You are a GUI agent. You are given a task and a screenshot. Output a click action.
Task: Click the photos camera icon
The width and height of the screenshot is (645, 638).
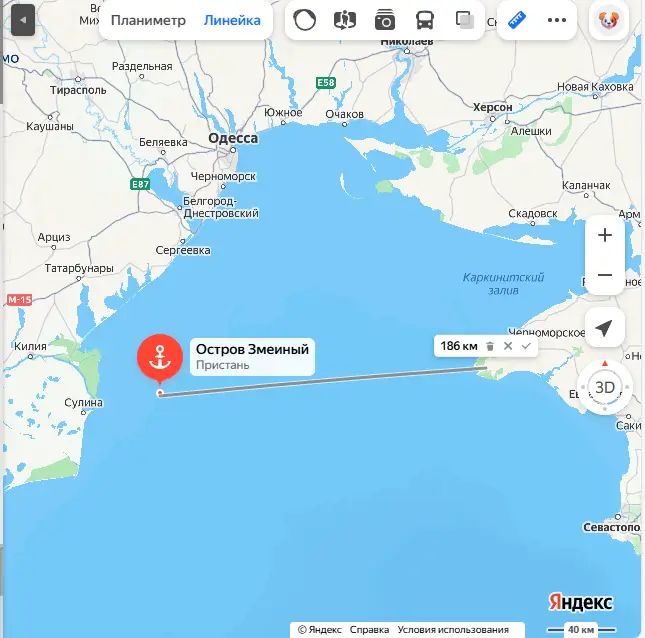385,21
